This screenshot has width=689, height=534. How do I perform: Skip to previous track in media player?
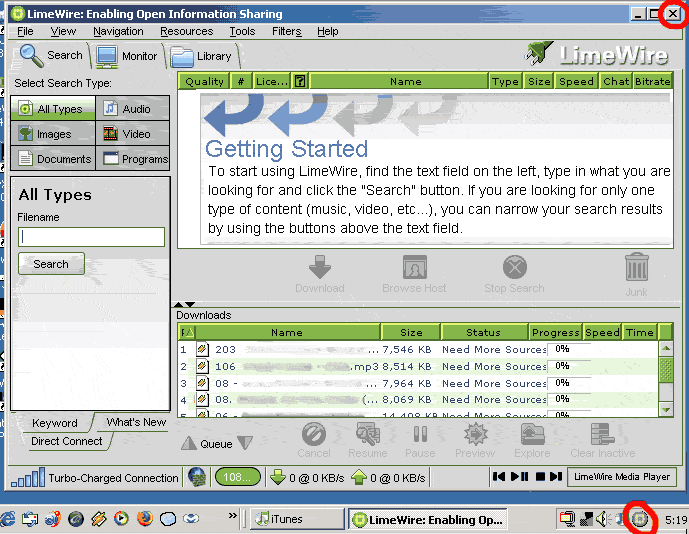coord(499,476)
